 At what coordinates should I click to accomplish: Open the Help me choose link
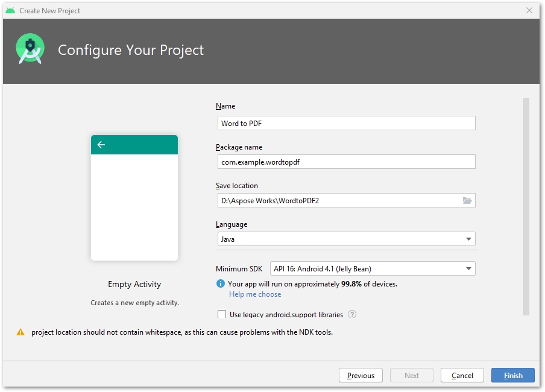click(255, 294)
